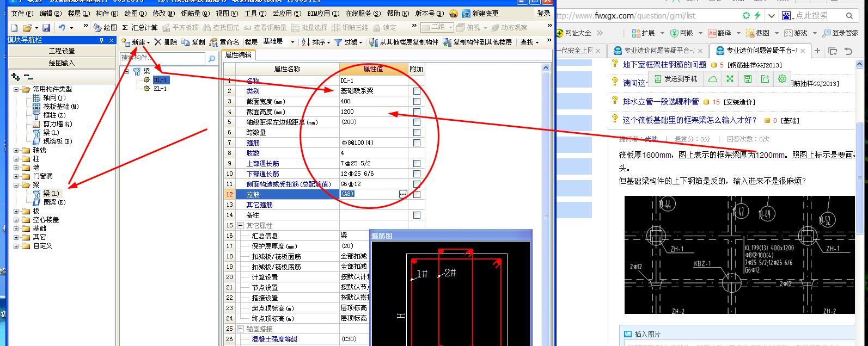Click the open folder icon in the toolbar
868x346 pixels.
(27, 27)
